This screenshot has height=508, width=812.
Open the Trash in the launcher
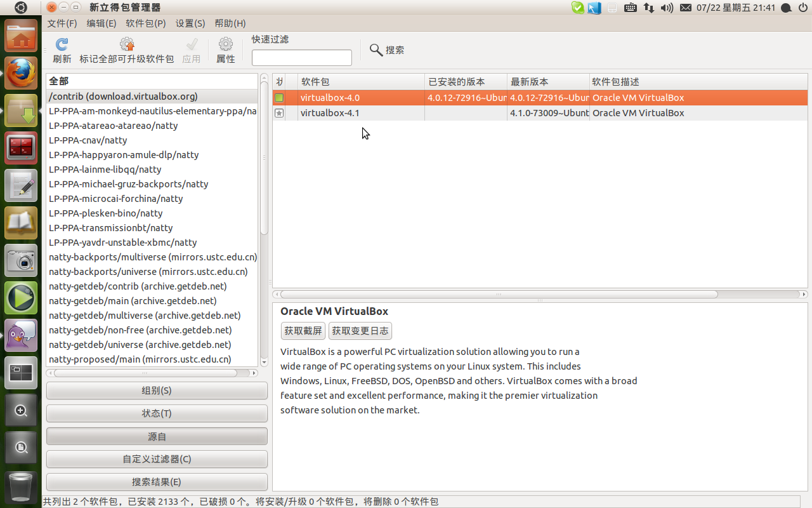pos(21,487)
